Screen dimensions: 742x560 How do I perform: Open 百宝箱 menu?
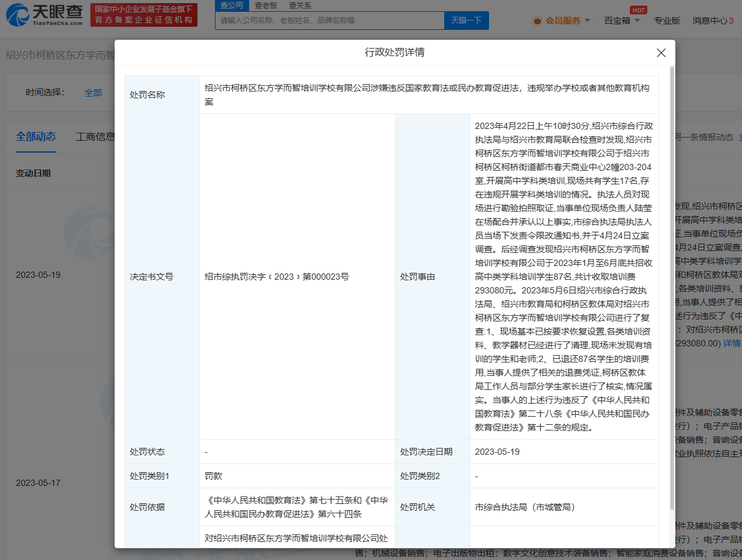click(617, 21)
